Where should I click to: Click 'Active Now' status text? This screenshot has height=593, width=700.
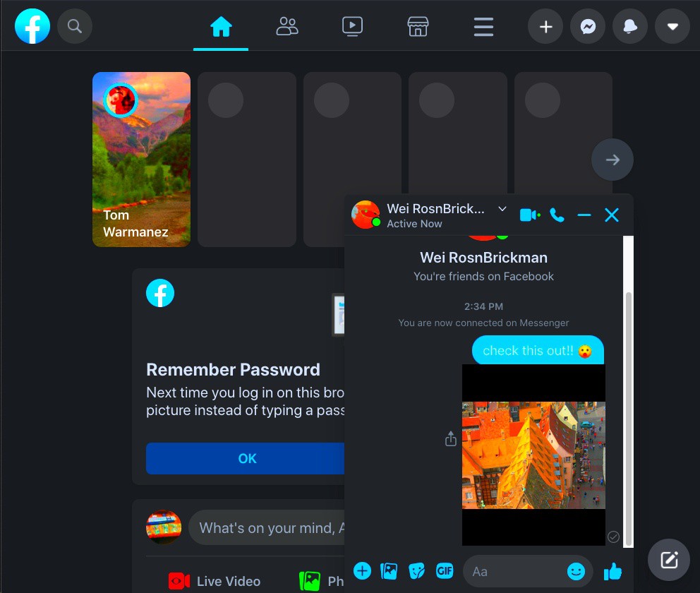click(414, 224)
